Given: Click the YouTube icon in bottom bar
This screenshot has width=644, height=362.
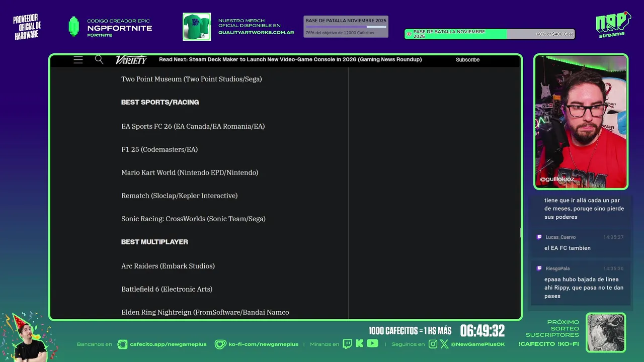Looking at the screenshot, I should (372, 344).
